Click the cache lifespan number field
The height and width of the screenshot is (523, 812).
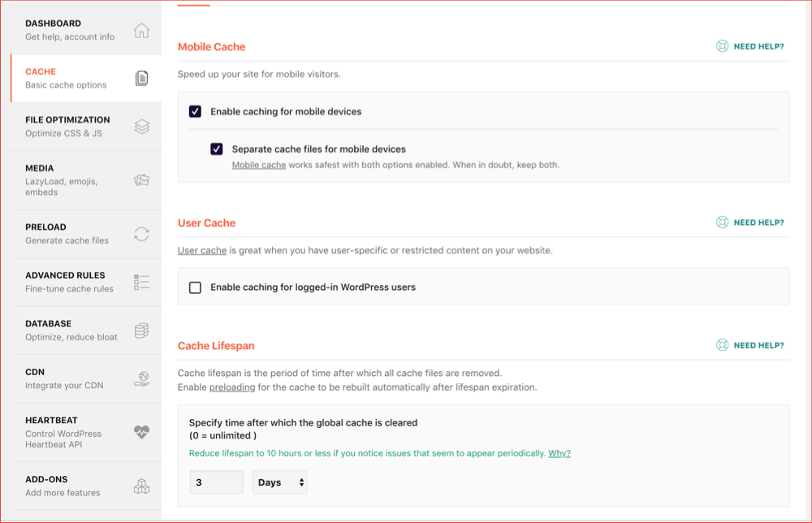[216, 482]
